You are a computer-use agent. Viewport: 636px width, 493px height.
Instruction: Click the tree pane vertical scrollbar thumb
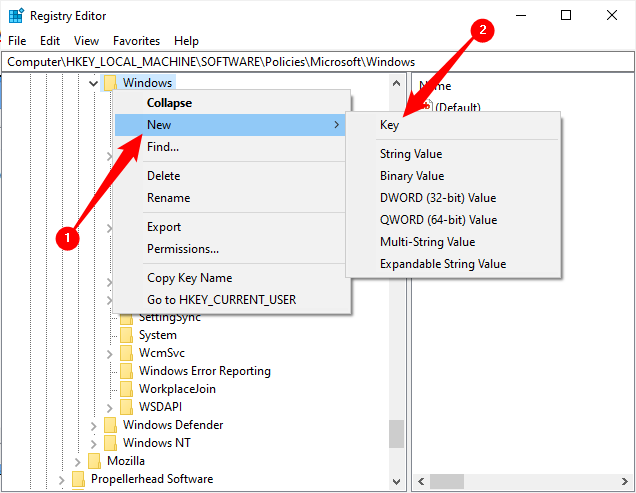click(397, 432)
